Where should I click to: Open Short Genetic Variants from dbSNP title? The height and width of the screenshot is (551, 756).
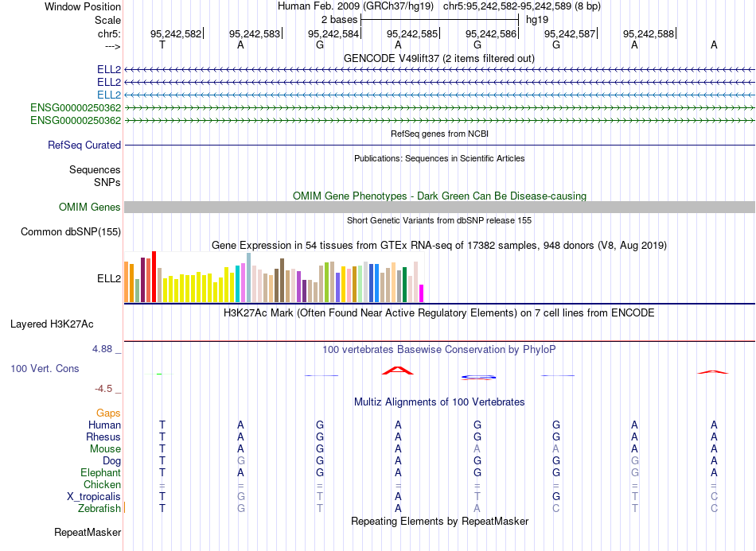[x=439, y=220]
